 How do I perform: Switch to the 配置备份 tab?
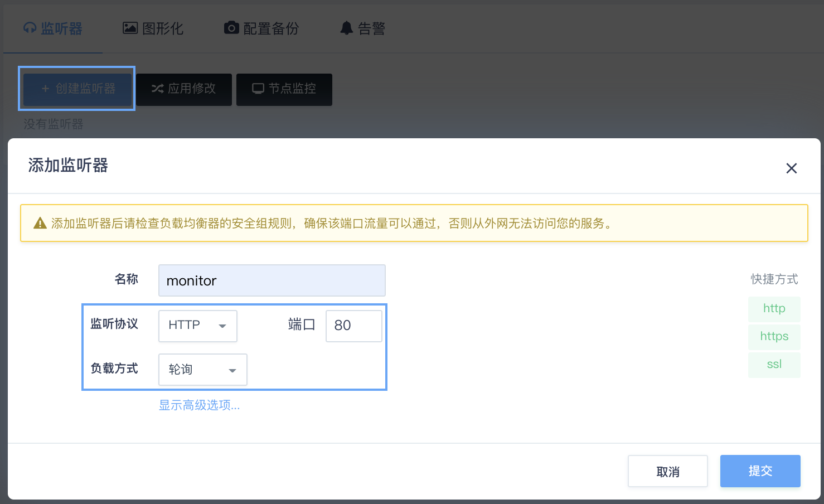[261, 28]
